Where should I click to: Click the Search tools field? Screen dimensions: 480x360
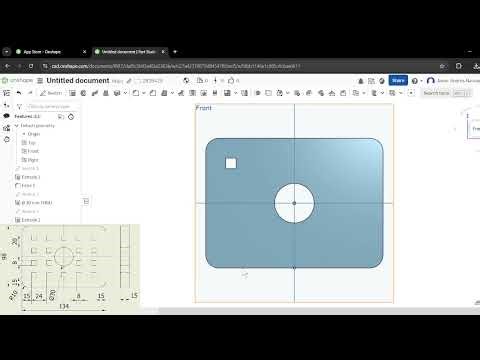(x=447, y=93)
